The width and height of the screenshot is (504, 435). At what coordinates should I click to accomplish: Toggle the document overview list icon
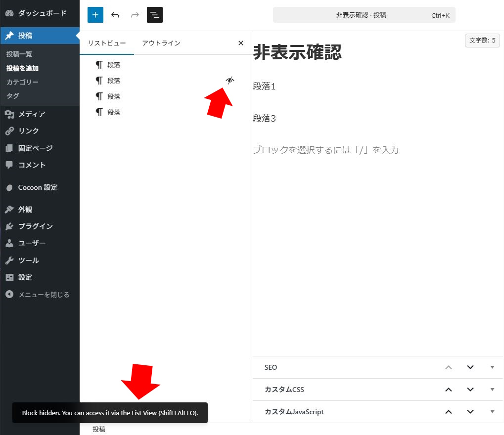[155, 15]
